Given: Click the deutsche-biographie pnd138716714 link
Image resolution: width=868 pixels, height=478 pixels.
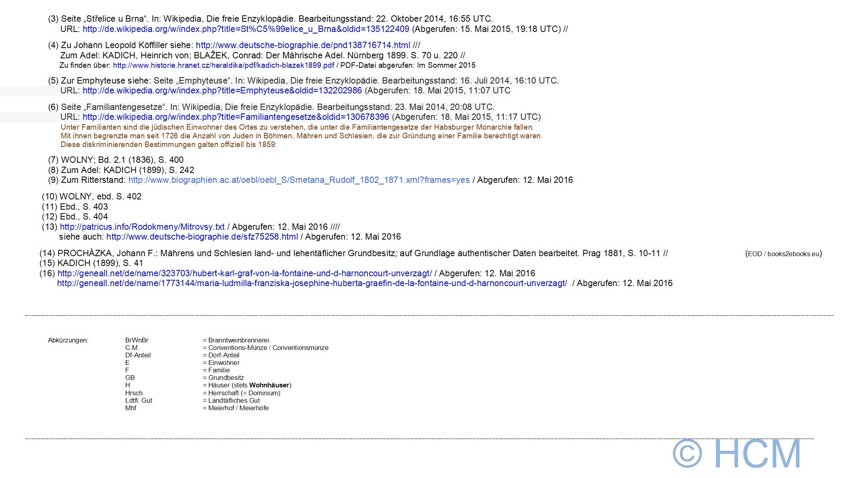Looking at the screenshot, I should (302, 45).
